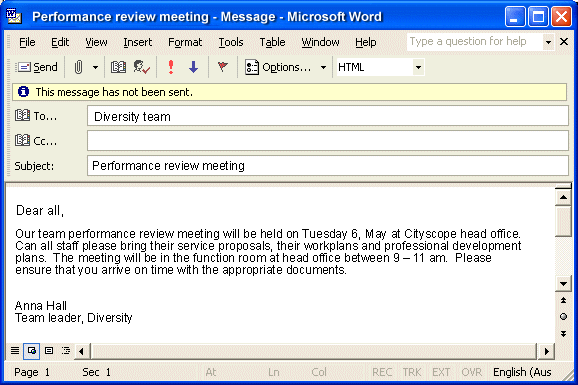The image size is (578, 385).
Task: Click in the To field with Diversity team
Action: tap(328, 116)
